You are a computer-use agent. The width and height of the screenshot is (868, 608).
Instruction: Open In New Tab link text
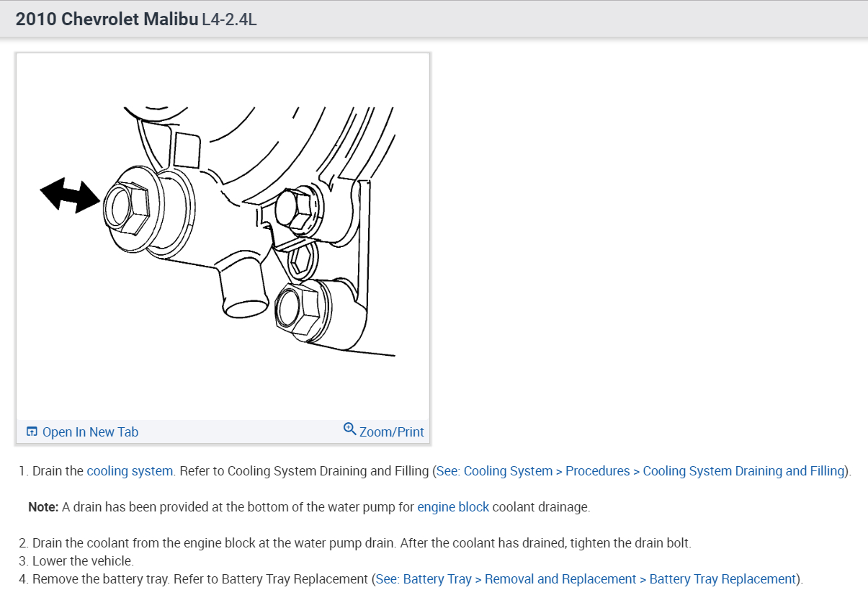click(90, 432)
